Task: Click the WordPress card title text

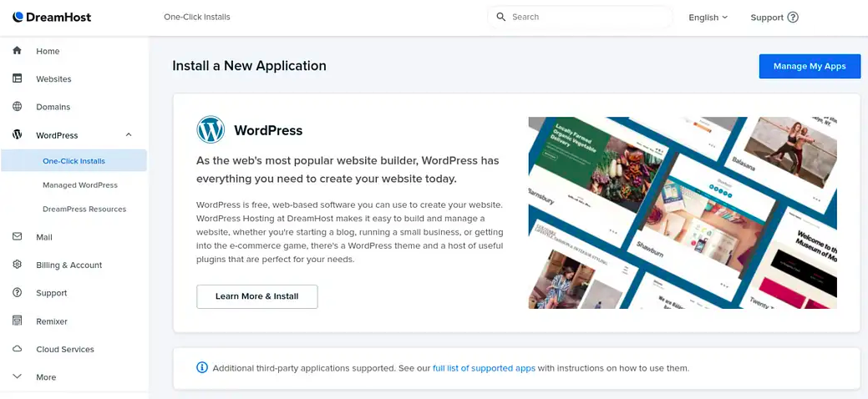Action: tap(268, 130)
